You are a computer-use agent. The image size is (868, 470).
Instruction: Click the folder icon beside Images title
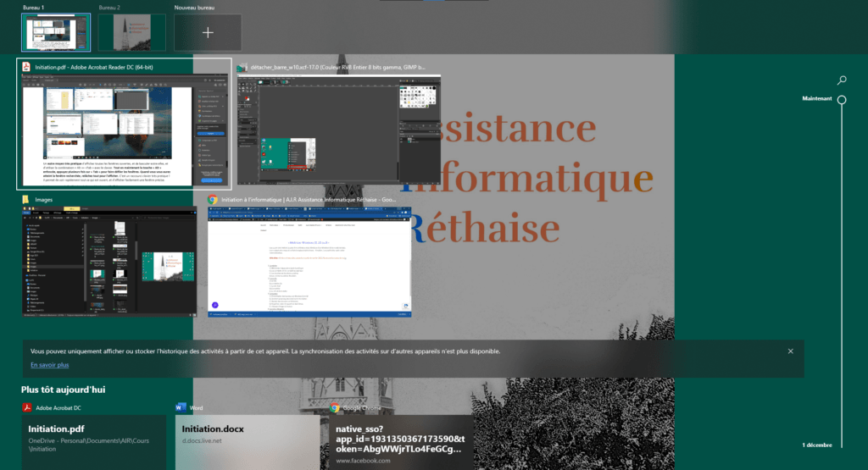26,200
